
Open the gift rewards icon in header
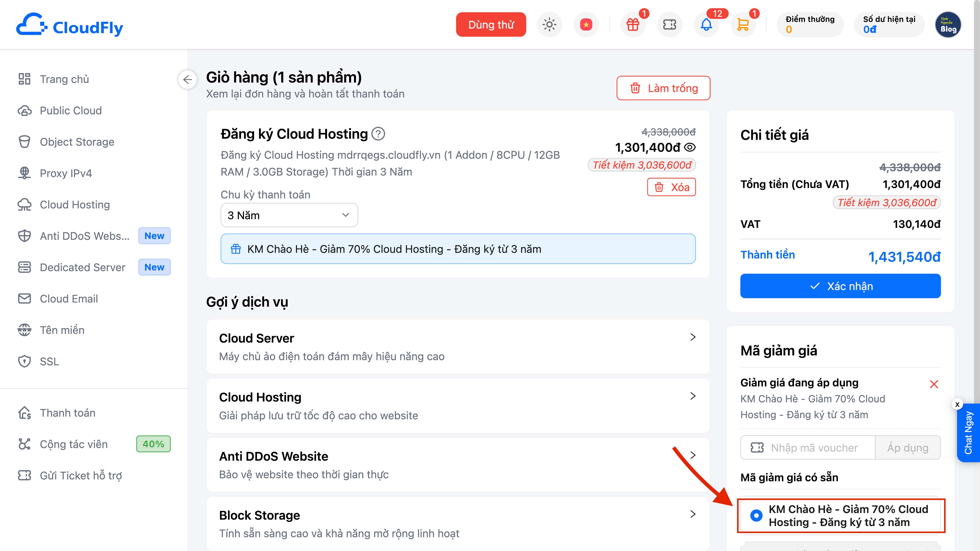(633, 25)
